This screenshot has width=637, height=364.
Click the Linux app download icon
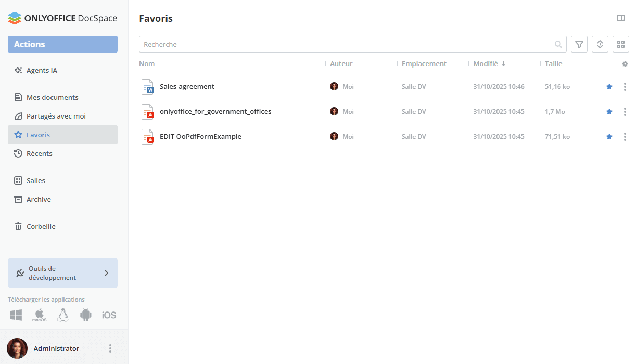pos(63,315)
